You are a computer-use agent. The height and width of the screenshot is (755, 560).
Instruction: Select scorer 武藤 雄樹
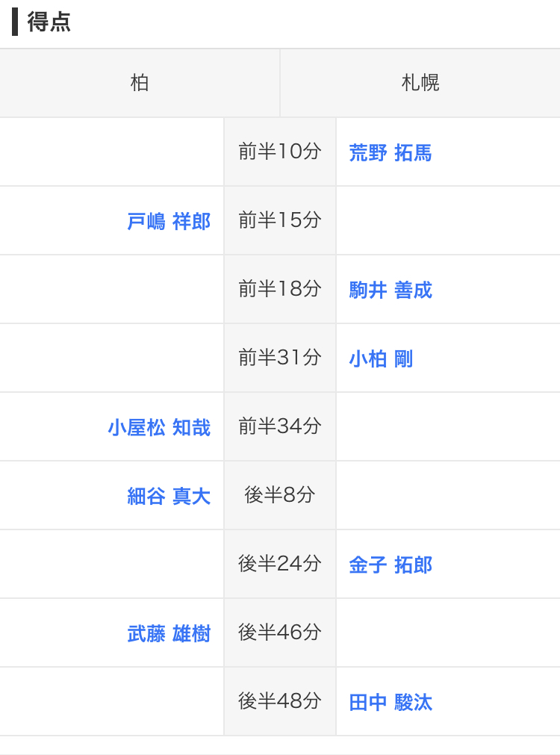point(169,634)
